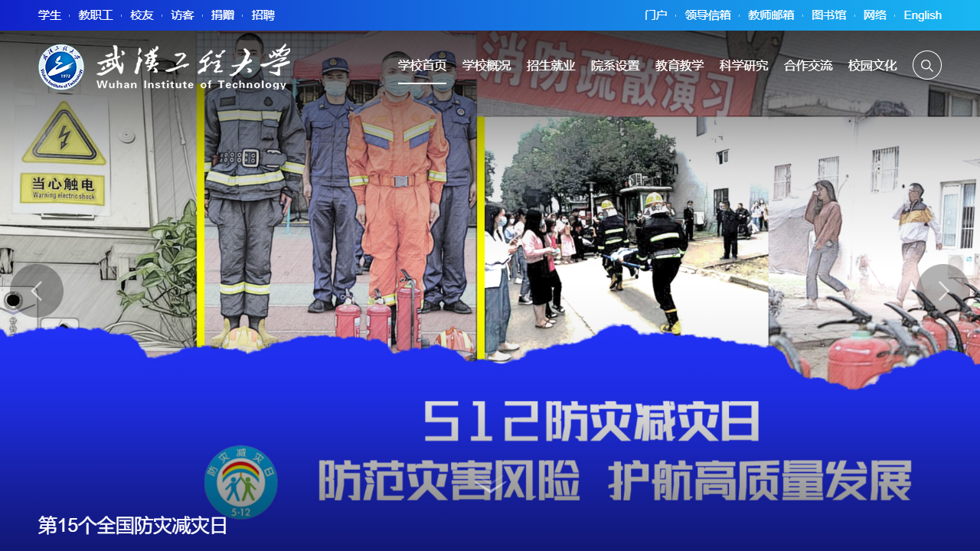Open the 院系设置 menu
Image resolution: width=980 pixels, height=551 pixels.
616,65
